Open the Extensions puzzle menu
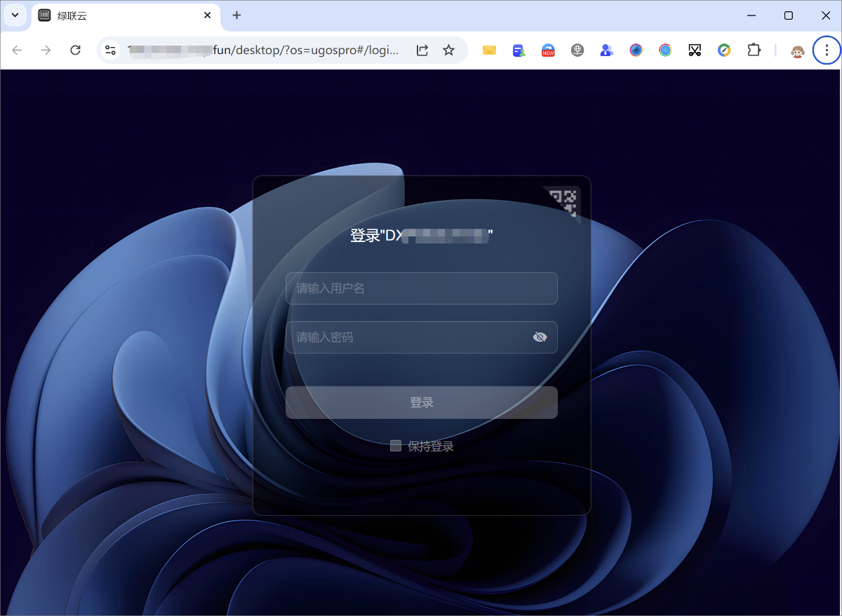842x616 pixels. click(754, 51)
